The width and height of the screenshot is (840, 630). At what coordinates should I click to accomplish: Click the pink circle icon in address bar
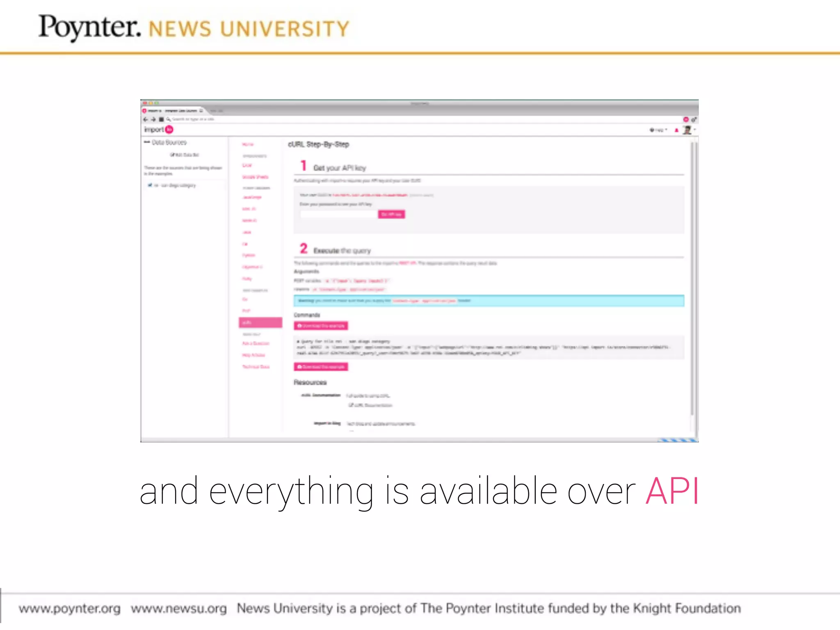(686, 119)
